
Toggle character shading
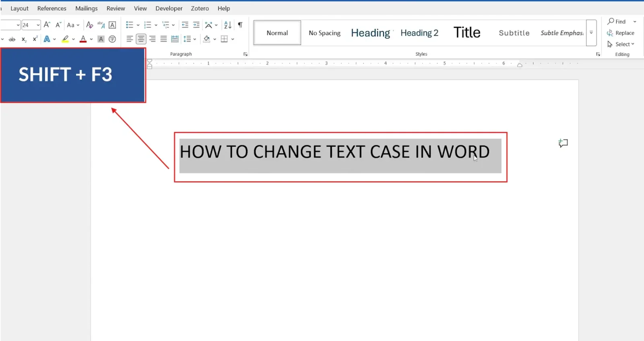[x=101, y=39]
